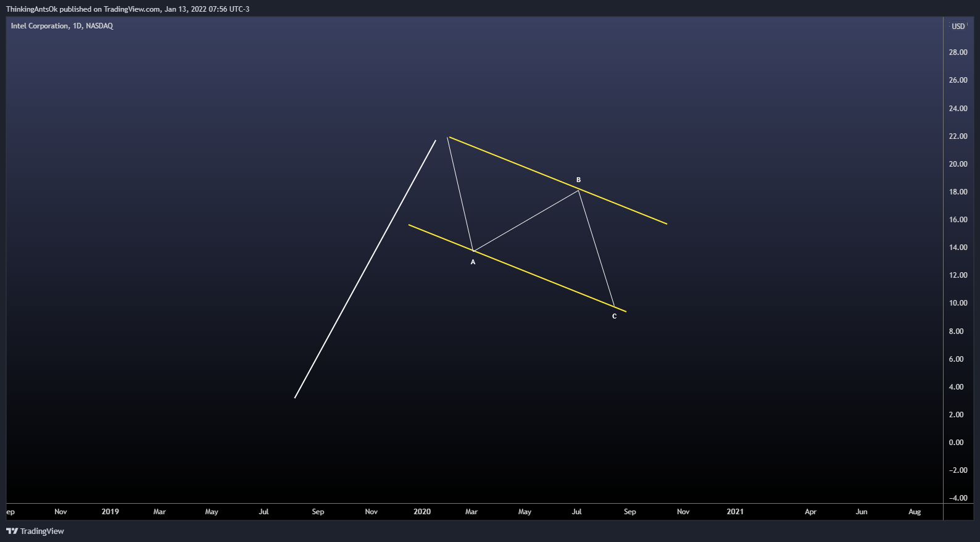Click the Sep 2019 time axis label

click(x=318, y=512)
